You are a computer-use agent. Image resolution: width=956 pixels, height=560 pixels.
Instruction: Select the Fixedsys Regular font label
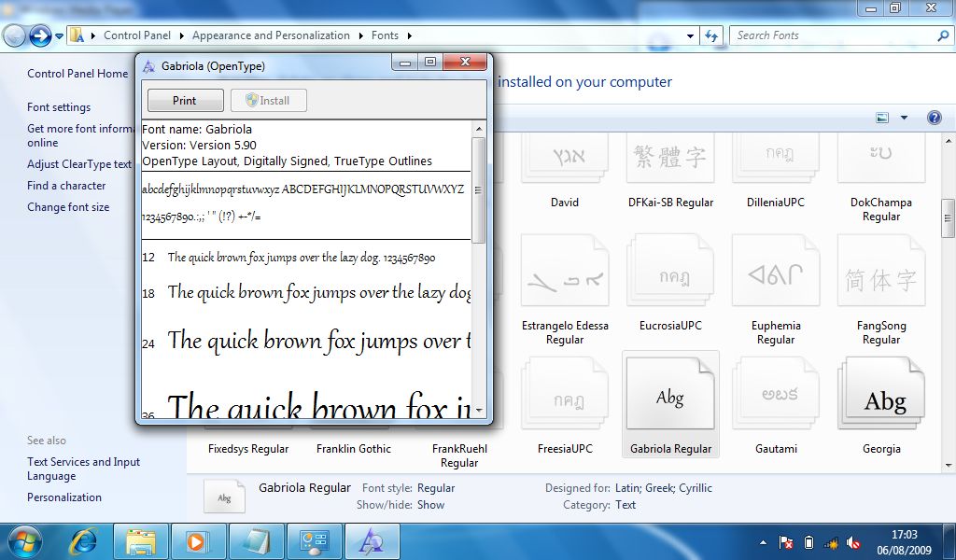248,449
